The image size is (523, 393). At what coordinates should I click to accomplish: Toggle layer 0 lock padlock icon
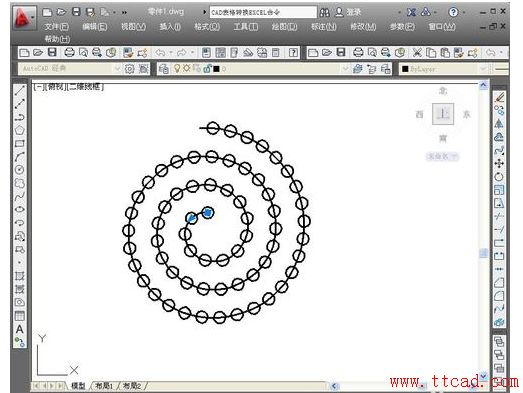tap(207, 69)
